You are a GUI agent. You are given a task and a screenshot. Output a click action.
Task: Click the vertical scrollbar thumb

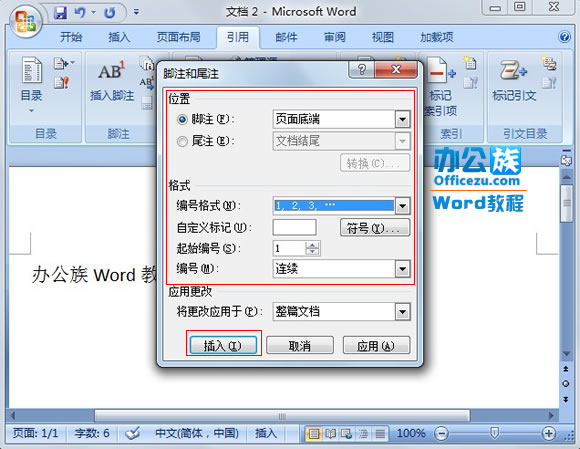point(566,204)
